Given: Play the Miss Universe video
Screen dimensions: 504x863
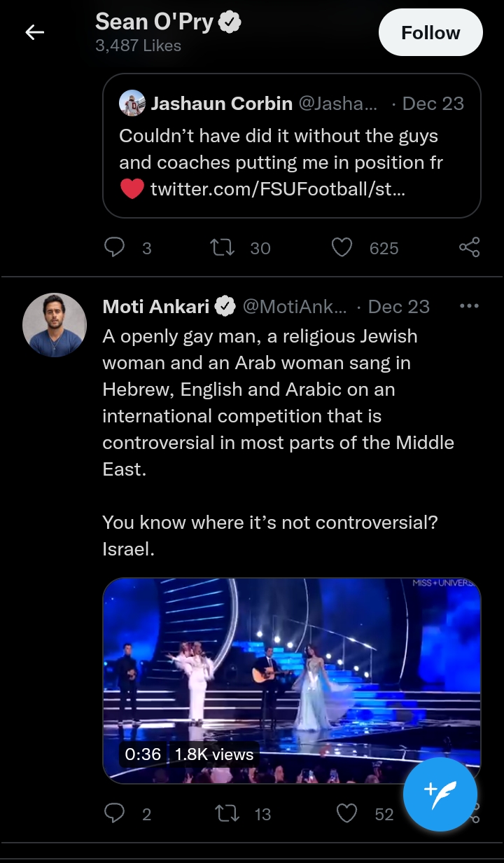Looking at the screenshot, I should pyautogui.click(x=292, y=680).
